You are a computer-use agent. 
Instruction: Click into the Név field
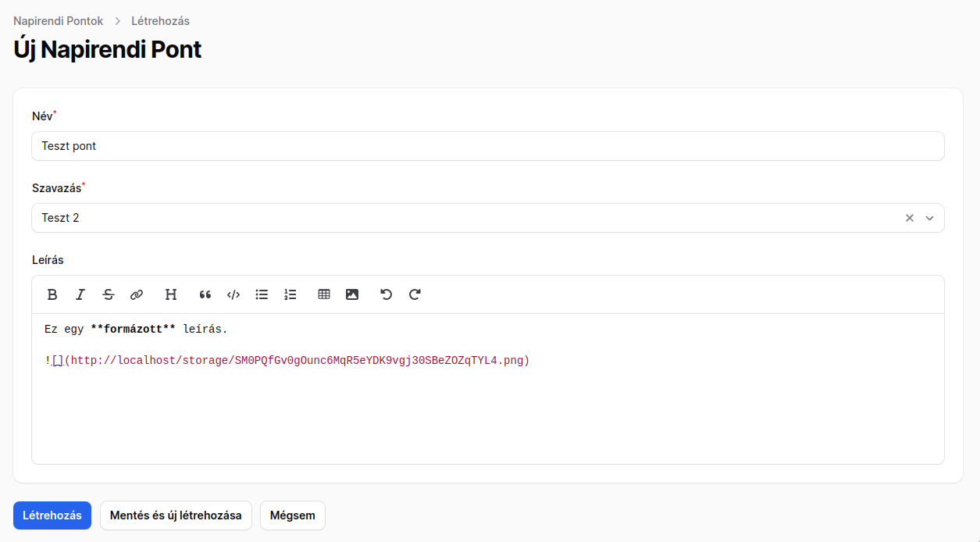coord(488,146)
